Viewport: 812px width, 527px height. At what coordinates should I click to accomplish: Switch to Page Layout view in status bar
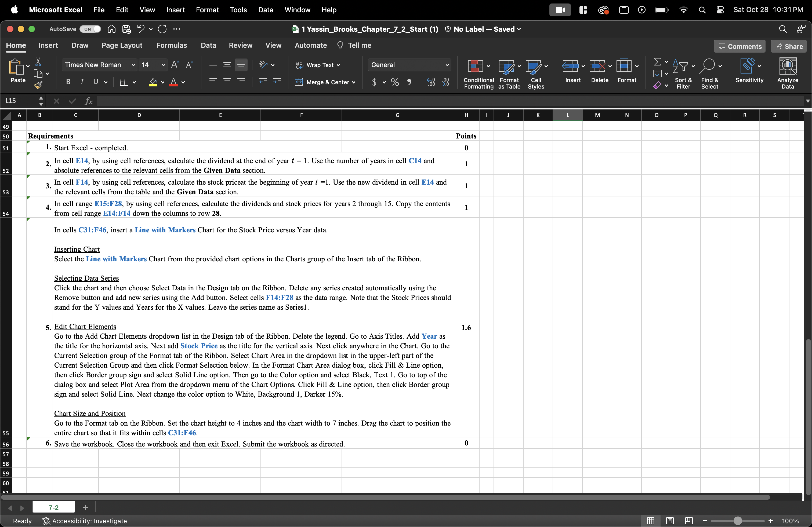pos(670,521)
